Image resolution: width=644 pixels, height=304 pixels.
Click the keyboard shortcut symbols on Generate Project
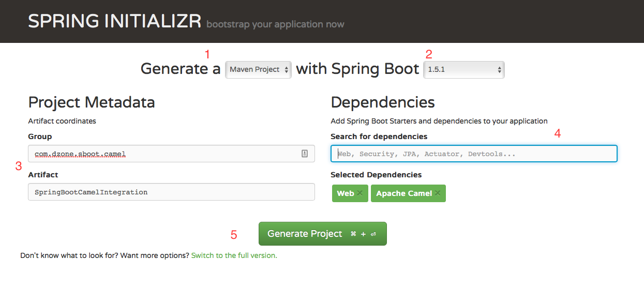(363, 234)
